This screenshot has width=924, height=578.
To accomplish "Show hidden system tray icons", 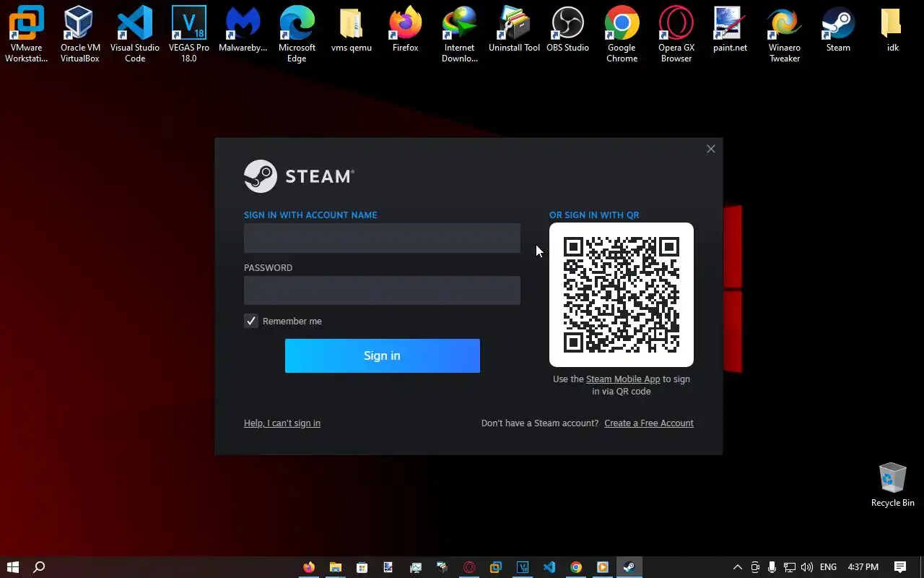I will click(x=737, y=567).
